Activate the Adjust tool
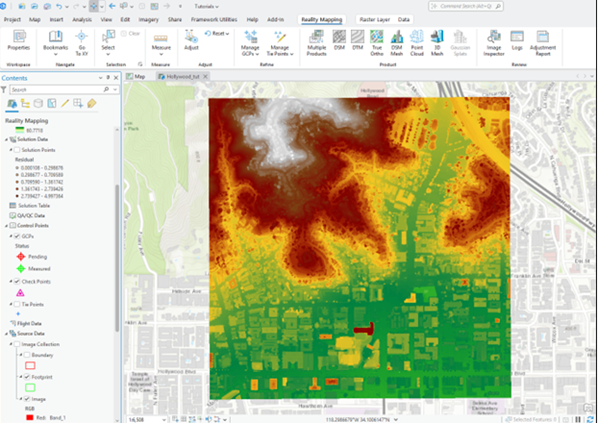This screenshot has height=423, width=598. [x=191, y=40]
